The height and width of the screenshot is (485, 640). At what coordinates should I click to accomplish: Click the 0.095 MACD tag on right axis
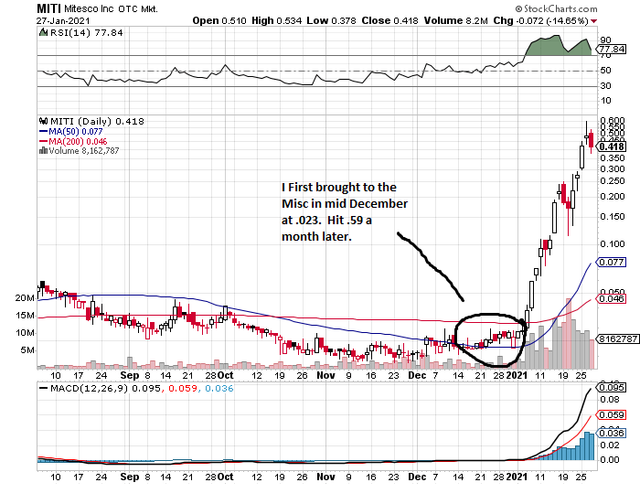tap(611, 387)
